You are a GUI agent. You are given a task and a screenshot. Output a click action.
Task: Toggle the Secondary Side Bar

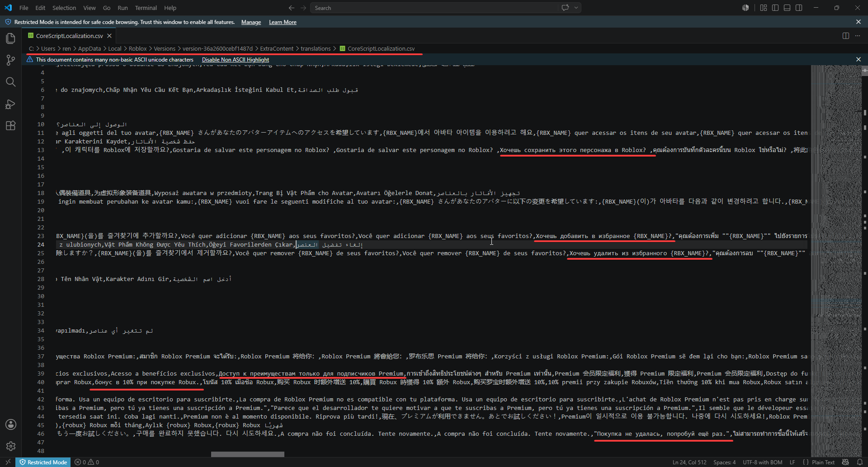point(799,8)
